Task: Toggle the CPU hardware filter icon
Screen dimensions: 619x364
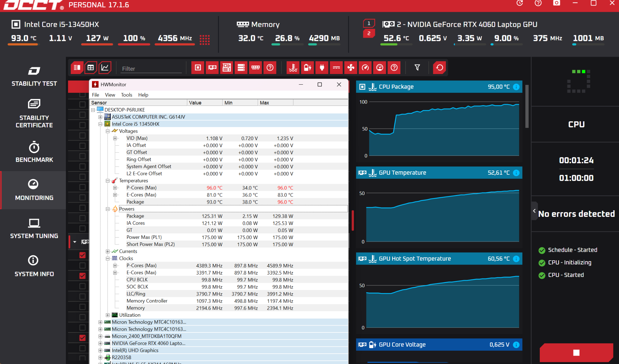Action: pyautogui.click(x=198, y=68)
